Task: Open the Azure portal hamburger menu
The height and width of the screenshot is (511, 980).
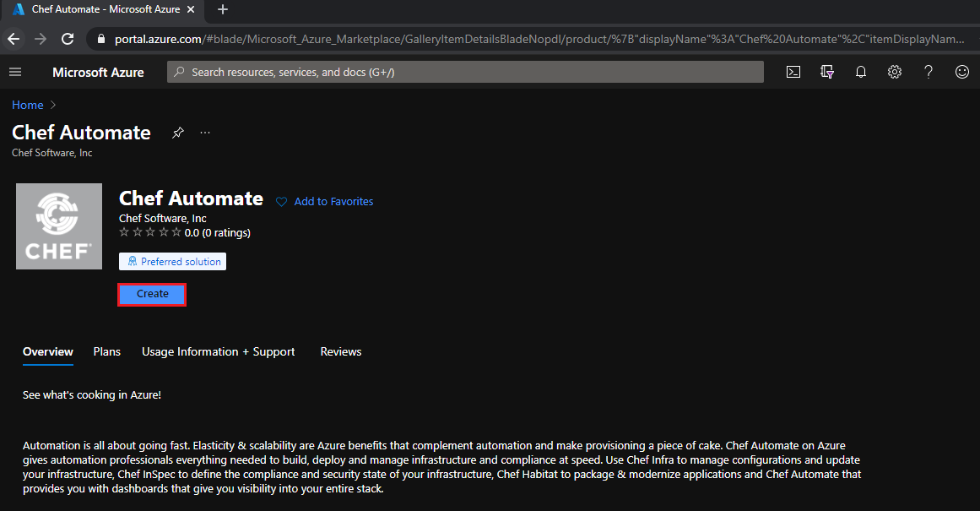Action: point(15,72)
